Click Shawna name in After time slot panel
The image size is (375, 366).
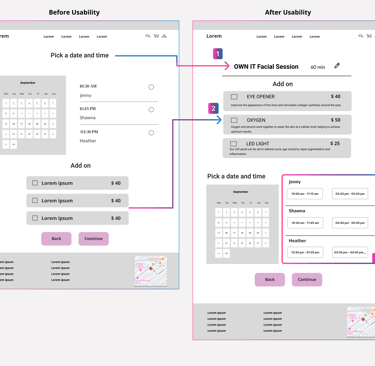pos(297,211)
